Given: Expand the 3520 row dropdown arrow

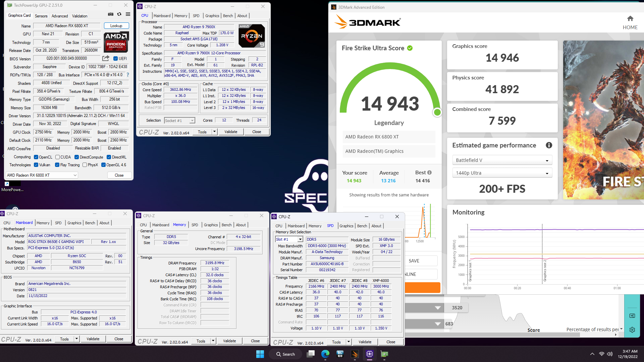Looking at the screenshot, I should [438, 308].
